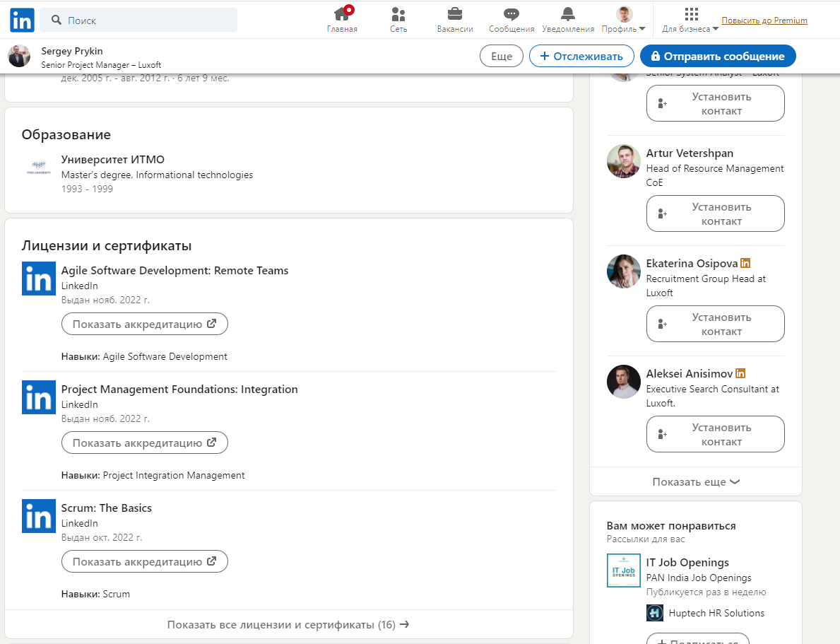
Task: Show accreditation for Agile Software Development: Remote Teams
Action: (x=145, y=324)
